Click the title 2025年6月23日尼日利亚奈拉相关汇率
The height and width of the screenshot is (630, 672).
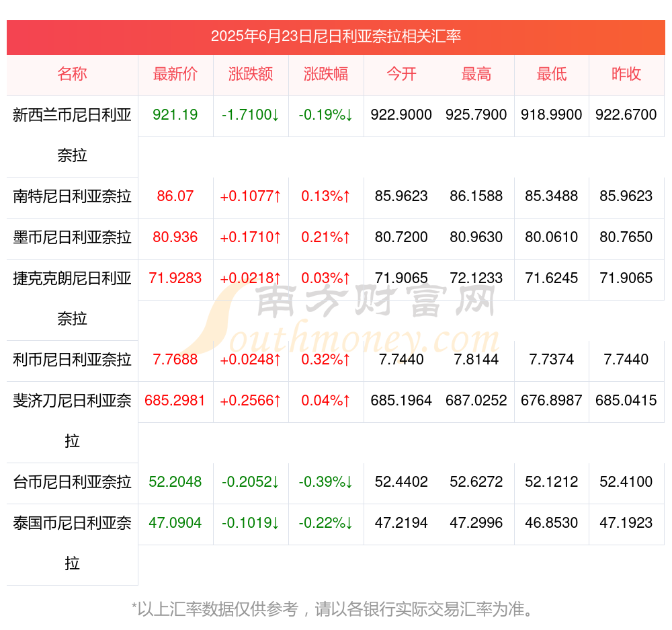point(335,36)
